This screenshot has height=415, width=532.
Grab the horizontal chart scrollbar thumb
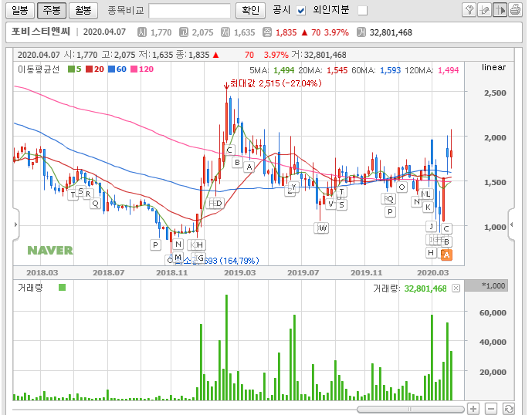411,410
